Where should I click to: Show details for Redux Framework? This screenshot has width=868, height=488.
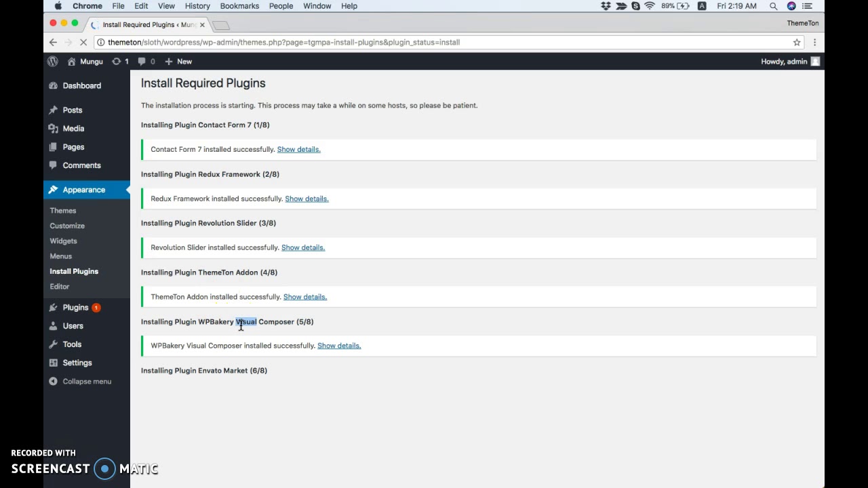click(307, 199)
